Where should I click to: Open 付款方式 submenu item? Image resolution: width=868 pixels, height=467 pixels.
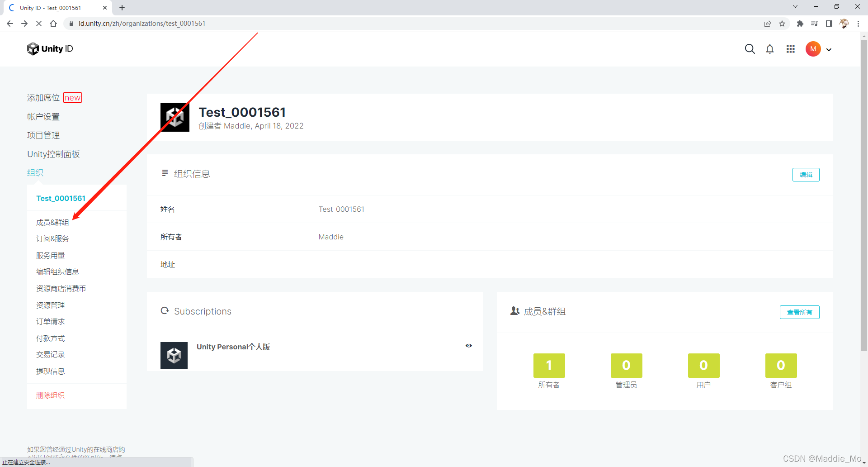pyautogui.click(x=50, y=338)
